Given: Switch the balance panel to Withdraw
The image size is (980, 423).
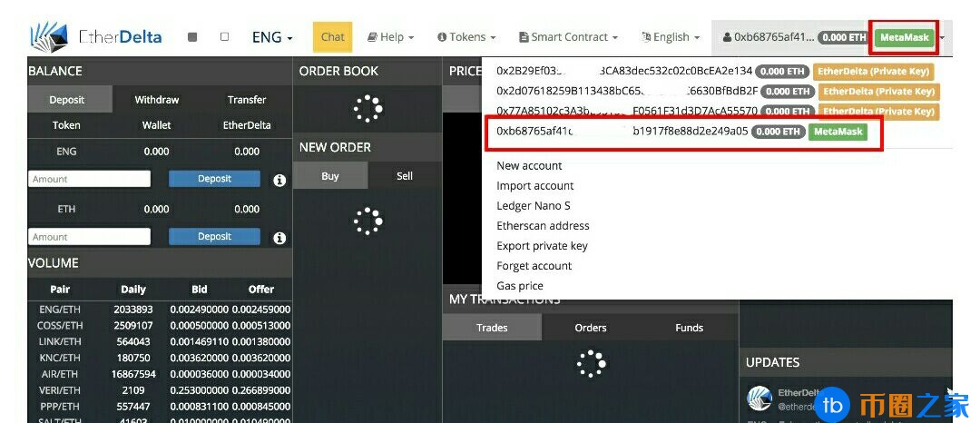Looking at the screenshot, I should pos(157,100).
